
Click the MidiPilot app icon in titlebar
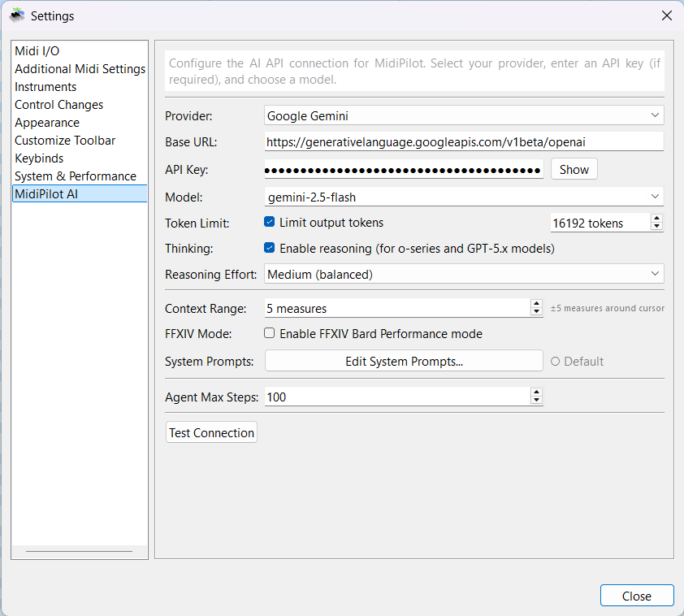pyautogui.click(x=17, y=15)
